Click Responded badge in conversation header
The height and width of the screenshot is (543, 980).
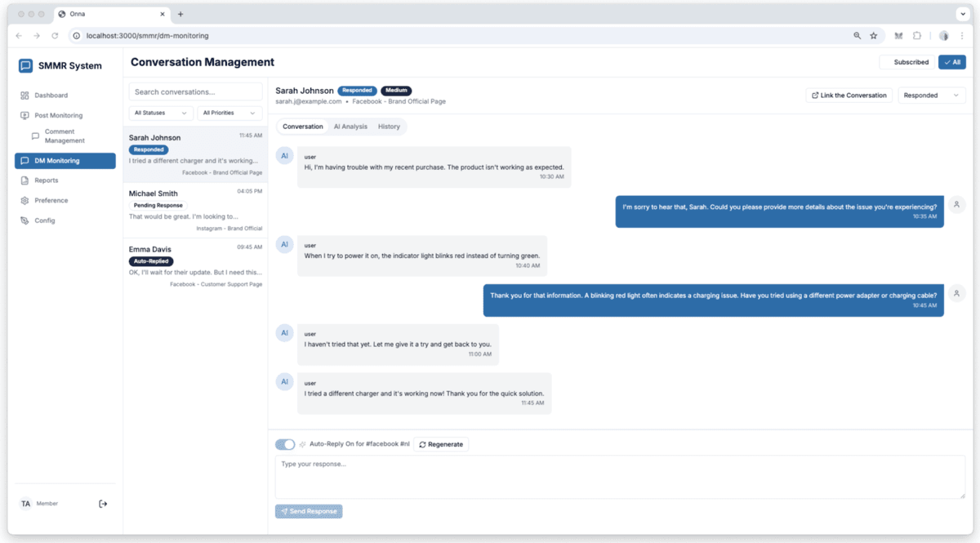click(x=357, y=91)
